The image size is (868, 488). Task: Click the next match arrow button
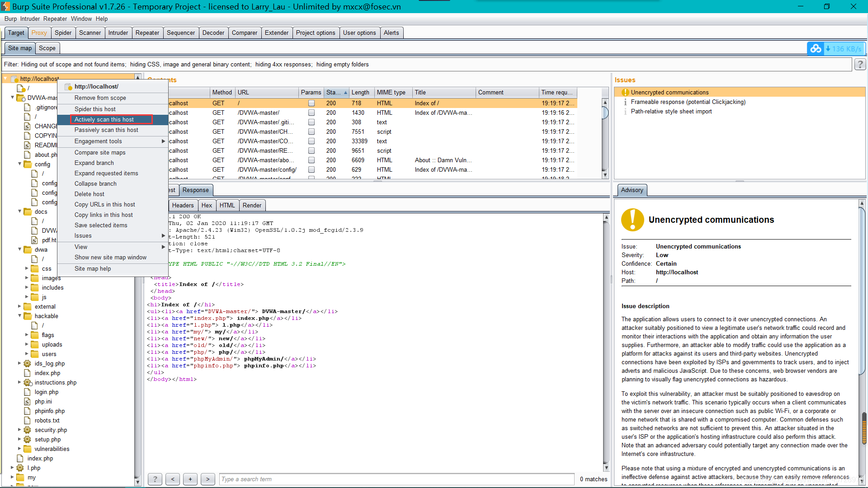[x=208, y=479]
